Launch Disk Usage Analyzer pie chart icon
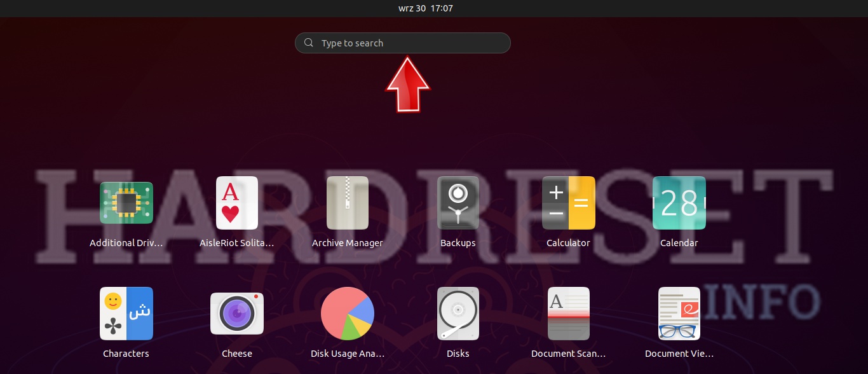Image resolution: width=868 pixels, height=374 pixels. coord(348,314)
